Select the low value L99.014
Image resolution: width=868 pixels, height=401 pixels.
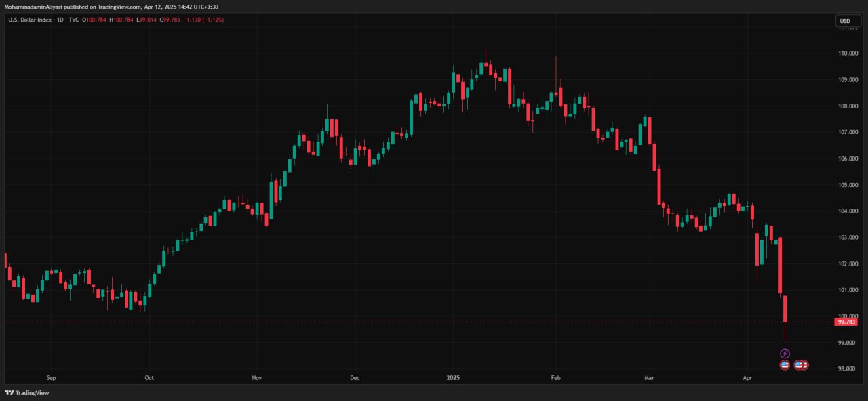click(147, 20)
